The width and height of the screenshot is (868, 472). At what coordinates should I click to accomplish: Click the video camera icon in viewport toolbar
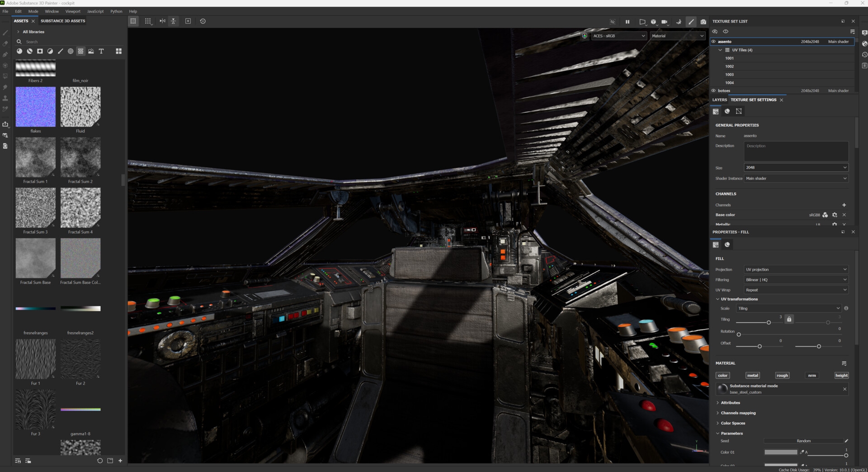(665, 22)
